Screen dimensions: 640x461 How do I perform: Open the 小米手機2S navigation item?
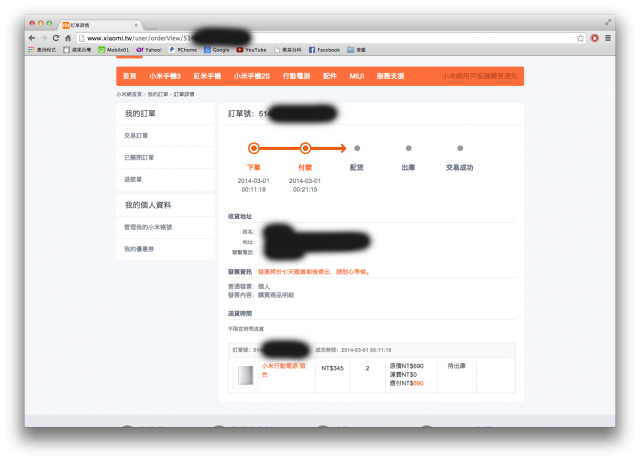coord(251,76)
